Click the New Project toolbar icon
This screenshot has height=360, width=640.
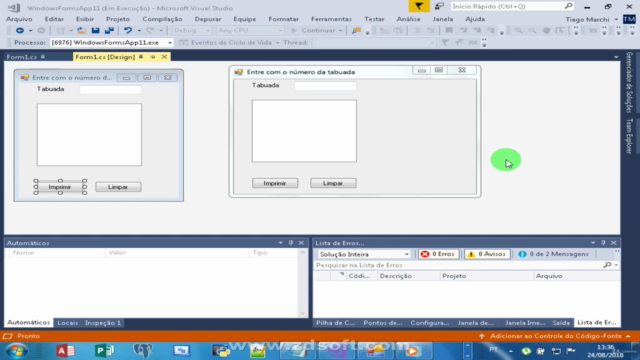coord(60,31)
